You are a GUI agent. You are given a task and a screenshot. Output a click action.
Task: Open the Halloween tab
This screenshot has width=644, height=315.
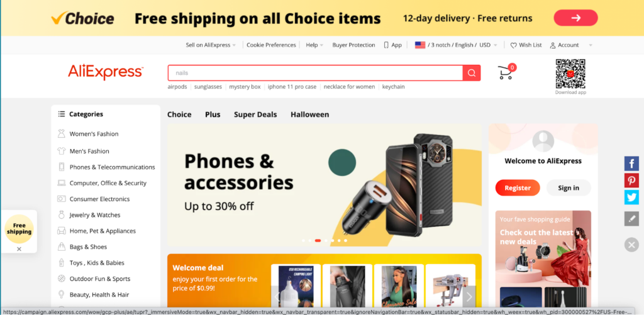(x=309, y=114)
